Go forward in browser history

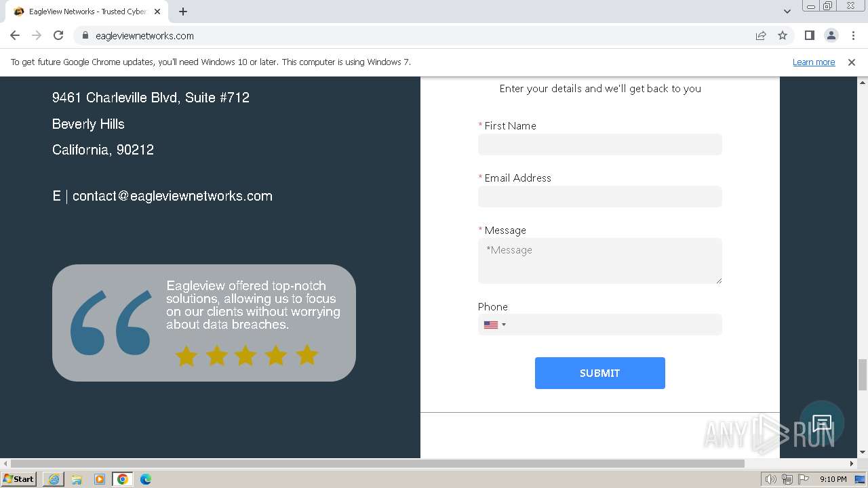coord(37,35)
